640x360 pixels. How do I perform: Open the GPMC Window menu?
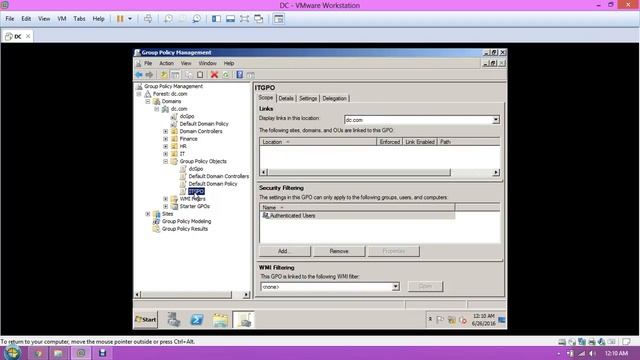point(207,63)
